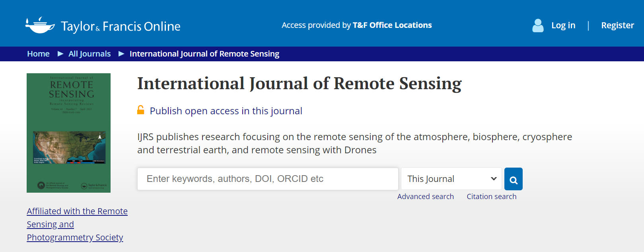Open the Register link

[x=617, y=25]
